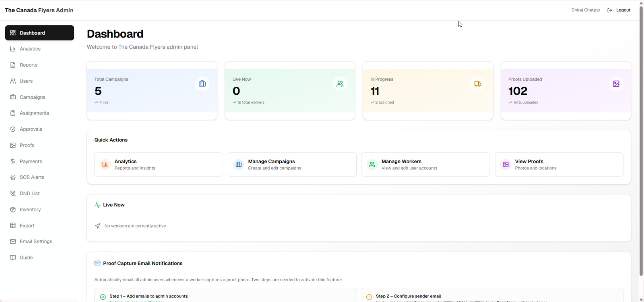Click the scrollbar down arrow
The width and height of the screenshot is (644, 302).
641,299
